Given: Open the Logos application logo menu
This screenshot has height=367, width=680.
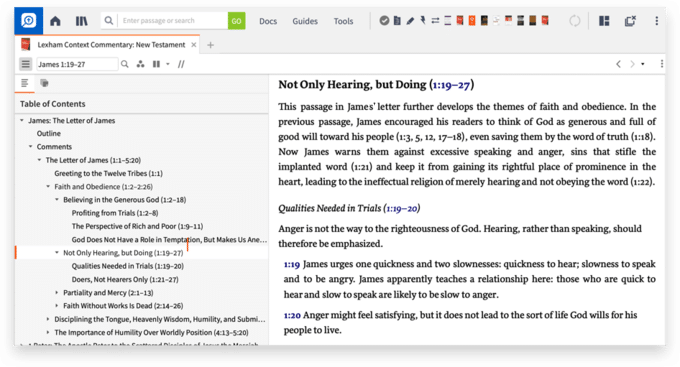Looking at the screenshot, I should [29, 20].
